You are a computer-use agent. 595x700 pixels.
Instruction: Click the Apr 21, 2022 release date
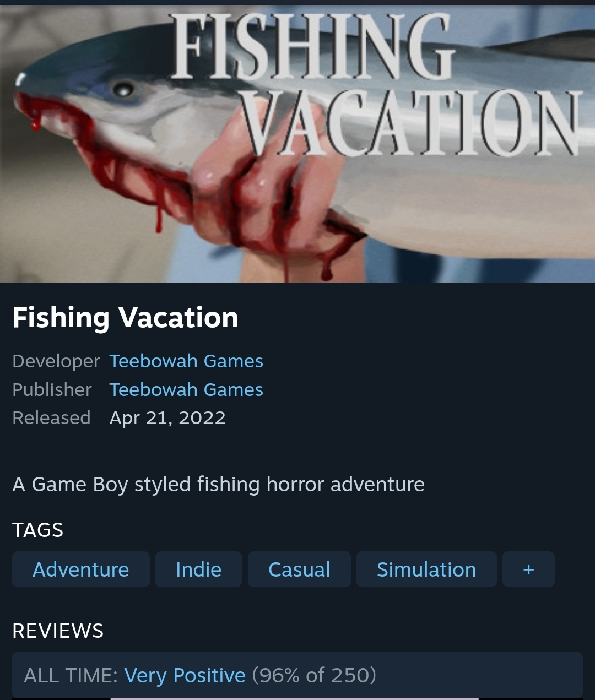click(167, 418)
